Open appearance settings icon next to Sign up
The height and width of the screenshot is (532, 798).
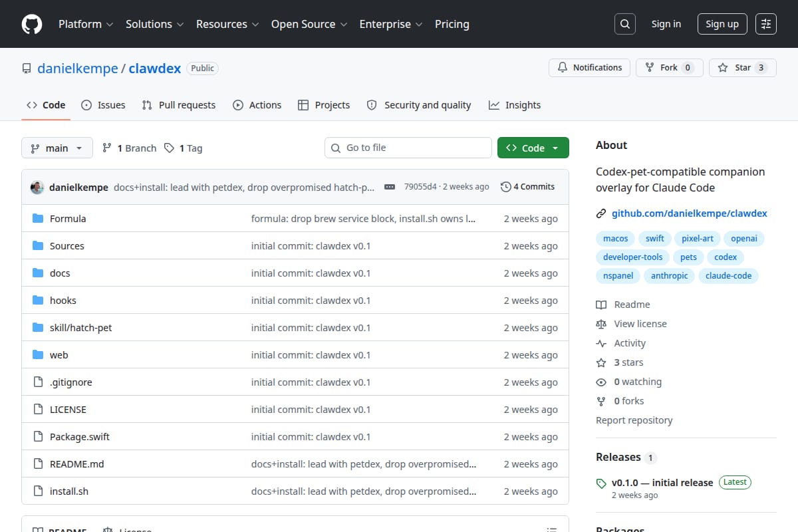(766, 24)
